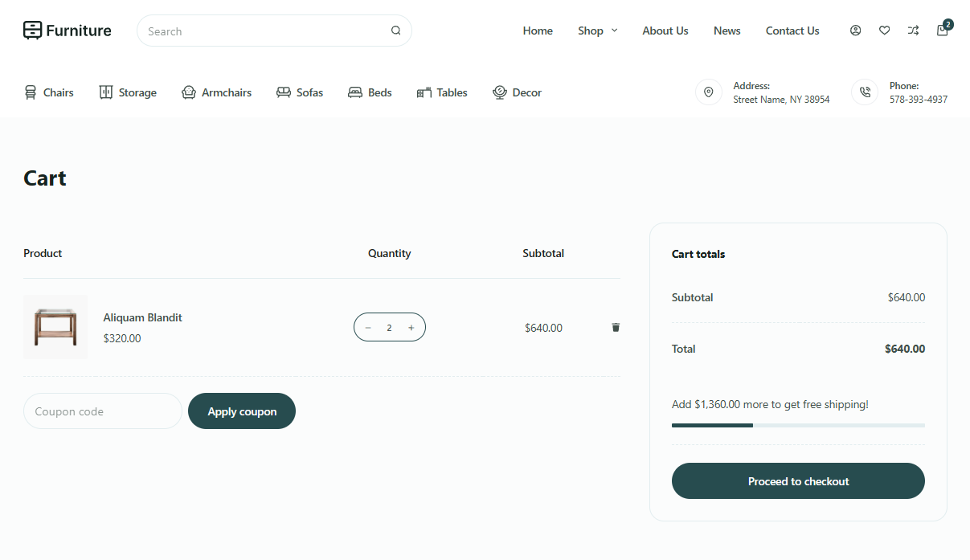Open the user account icon
Screen dimensions: 970x560
(x=855, y=31)
